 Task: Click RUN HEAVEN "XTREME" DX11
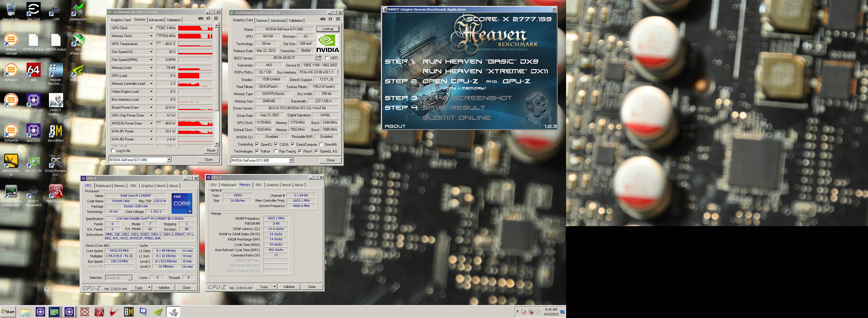pyautogui.click(x=485, y=71)
